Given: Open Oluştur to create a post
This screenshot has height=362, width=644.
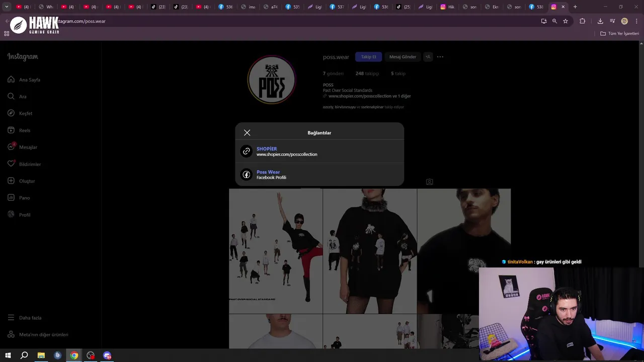Looking at the screenshot, I should 21,181.
